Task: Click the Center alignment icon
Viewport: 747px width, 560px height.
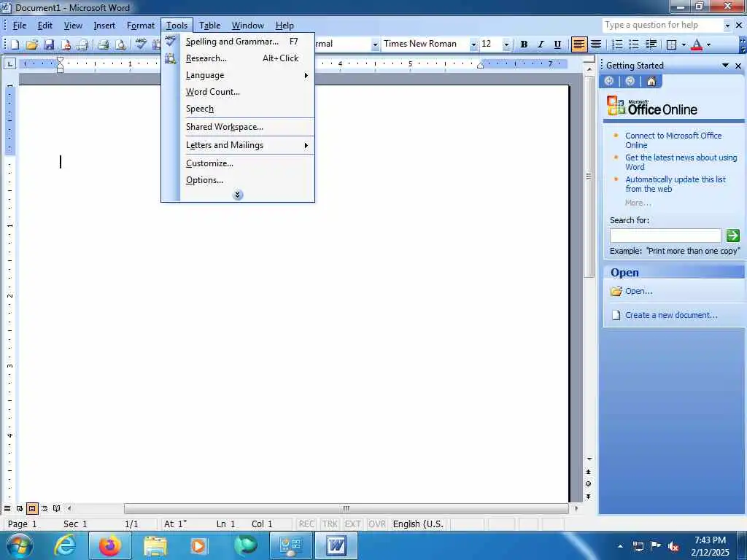Action: pyautogui.click(x=595, y=44)
